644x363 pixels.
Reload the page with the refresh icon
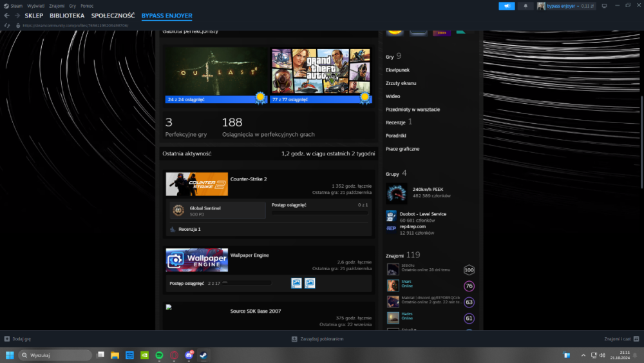pos(7,26)
